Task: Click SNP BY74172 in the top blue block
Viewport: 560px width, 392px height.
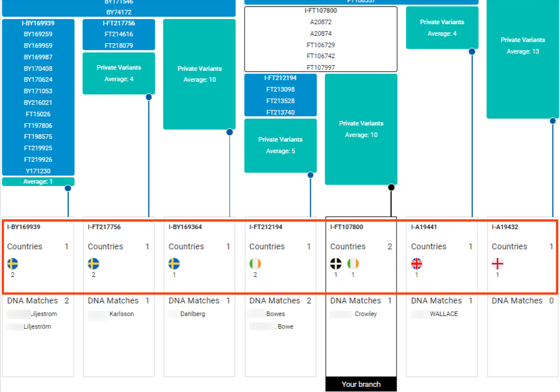Action: tap(119, 12)
